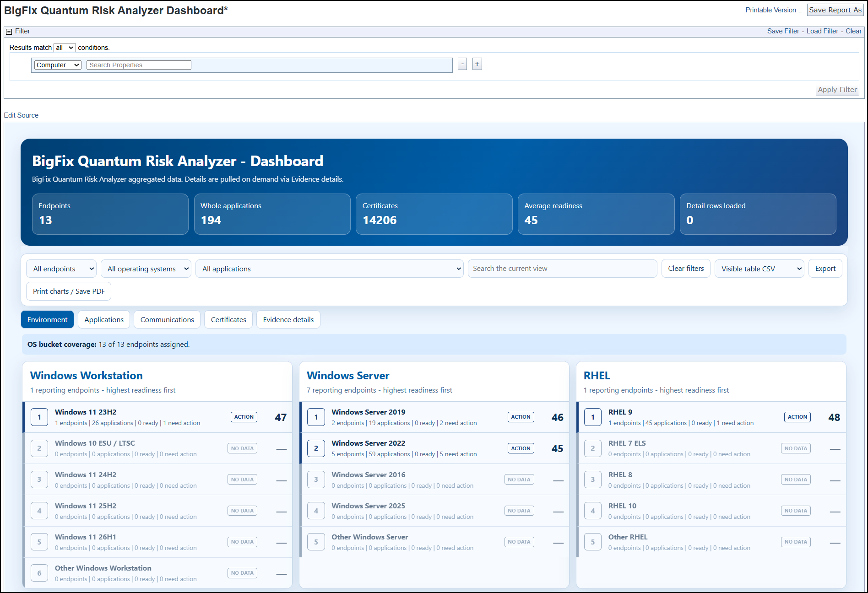Click NO DATA badge on RHEL 10 row

(x=796, y=511)
